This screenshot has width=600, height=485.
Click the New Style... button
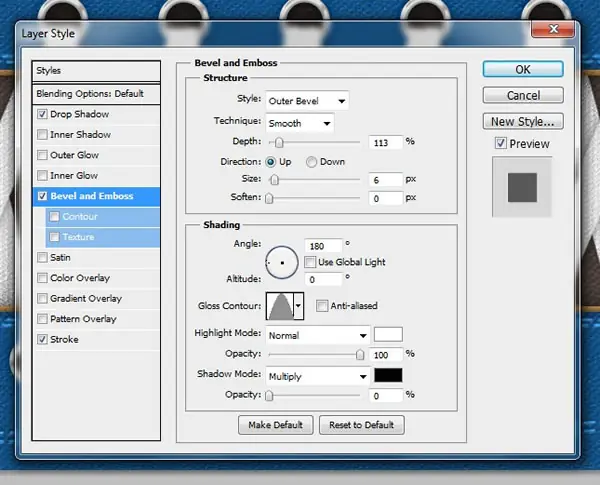click(523, 121)
